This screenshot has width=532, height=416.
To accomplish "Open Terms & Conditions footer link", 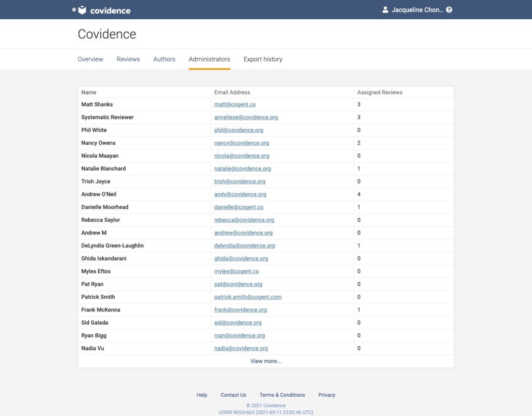I will coord(282,395).
